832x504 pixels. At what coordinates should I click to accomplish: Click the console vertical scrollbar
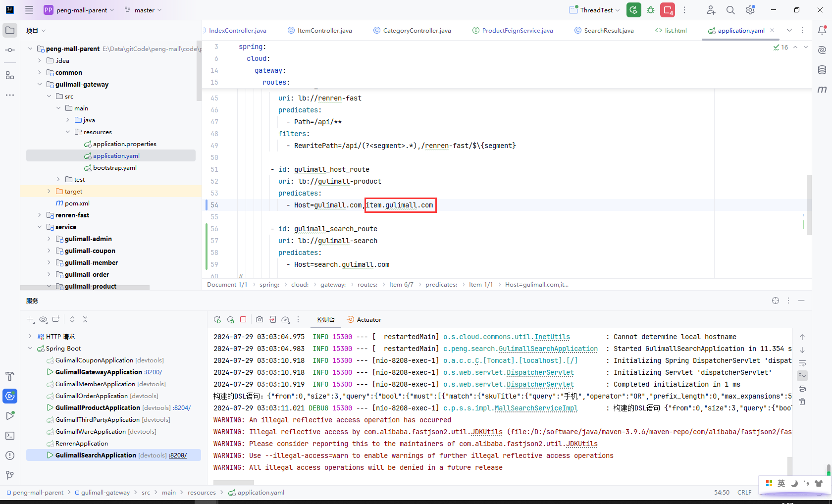(789, 465)
